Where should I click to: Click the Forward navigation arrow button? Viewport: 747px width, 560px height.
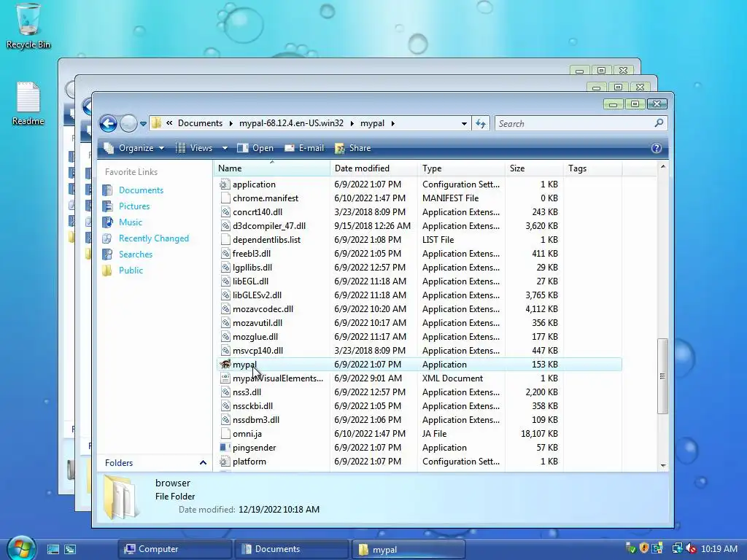click(128, 124)
